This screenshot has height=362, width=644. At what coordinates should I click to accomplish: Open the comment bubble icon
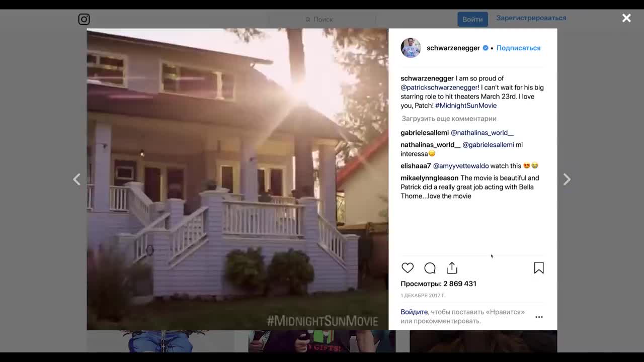click(430, 268)
